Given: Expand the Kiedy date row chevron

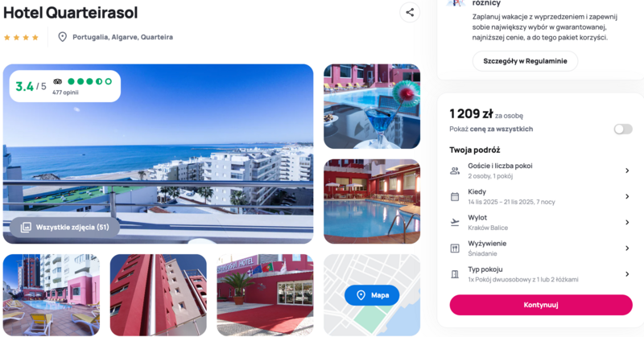Looking at the screenshot, I should tap(627, 196).
